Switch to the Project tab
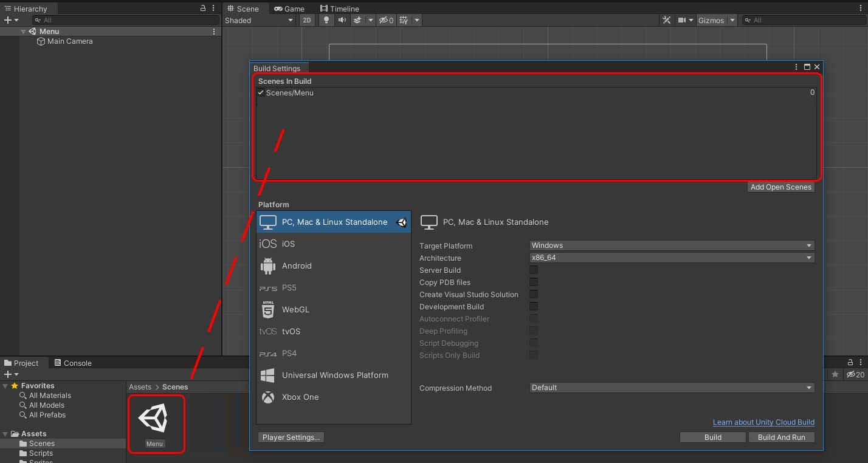868x463 pixels. coord(21,363)
